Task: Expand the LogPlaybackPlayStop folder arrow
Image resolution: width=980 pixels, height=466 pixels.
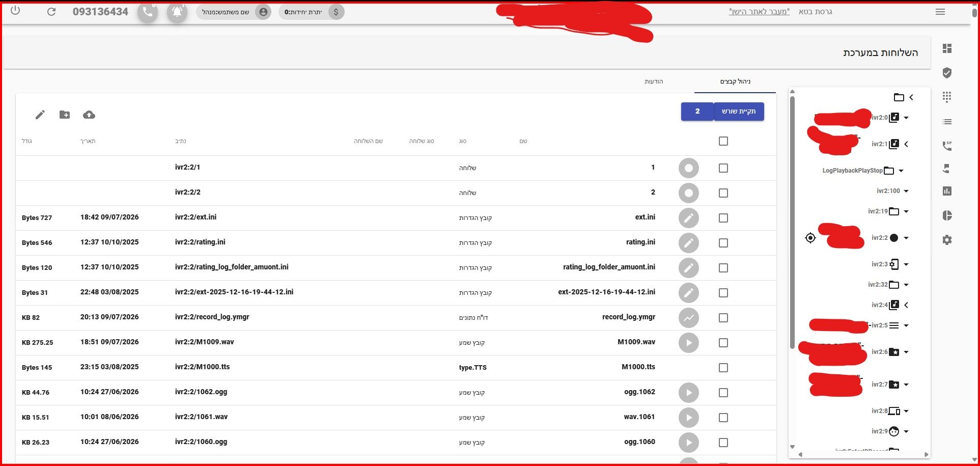Action: click(x=901, y=171)
